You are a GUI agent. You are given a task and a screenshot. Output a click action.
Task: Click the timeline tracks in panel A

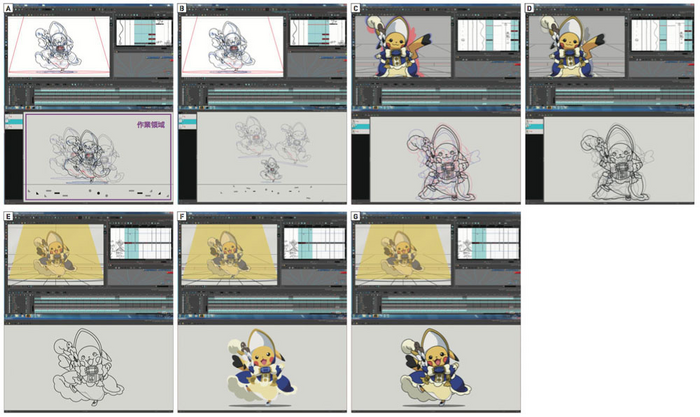(x=103, y=96)
